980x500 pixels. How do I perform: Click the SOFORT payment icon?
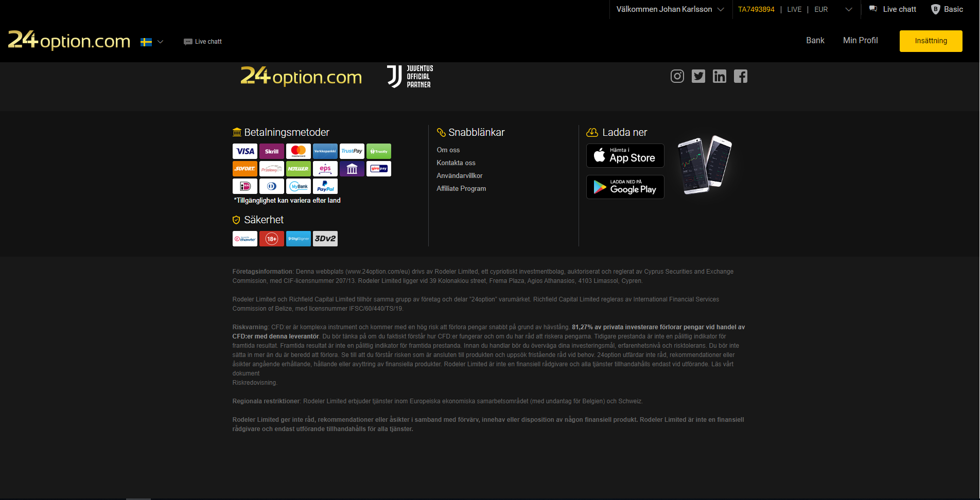[245, 169]
